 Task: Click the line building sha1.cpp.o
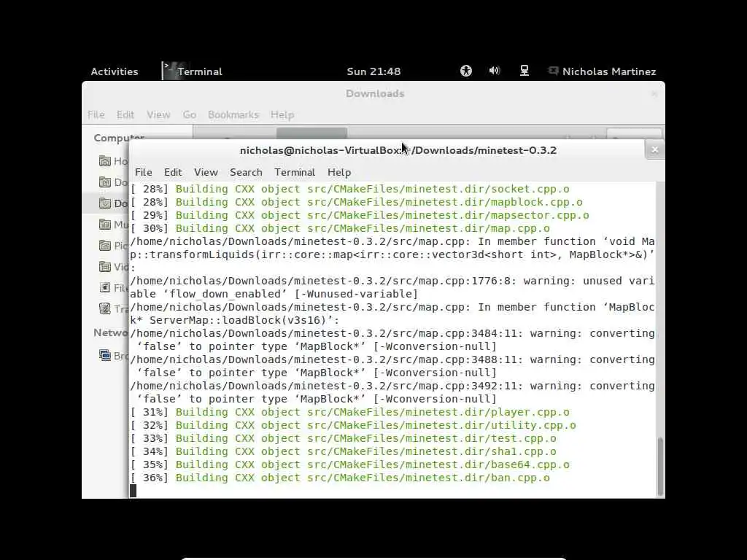click(344, 451)
